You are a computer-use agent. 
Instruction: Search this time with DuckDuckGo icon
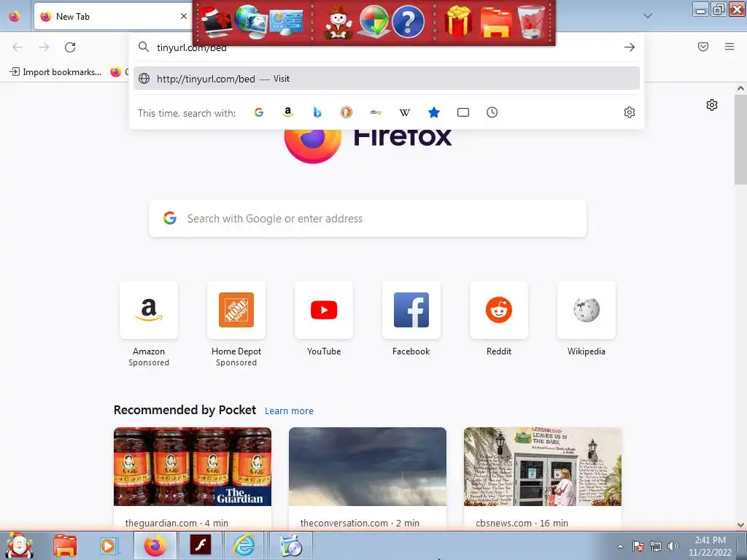[x=347, y=112]
